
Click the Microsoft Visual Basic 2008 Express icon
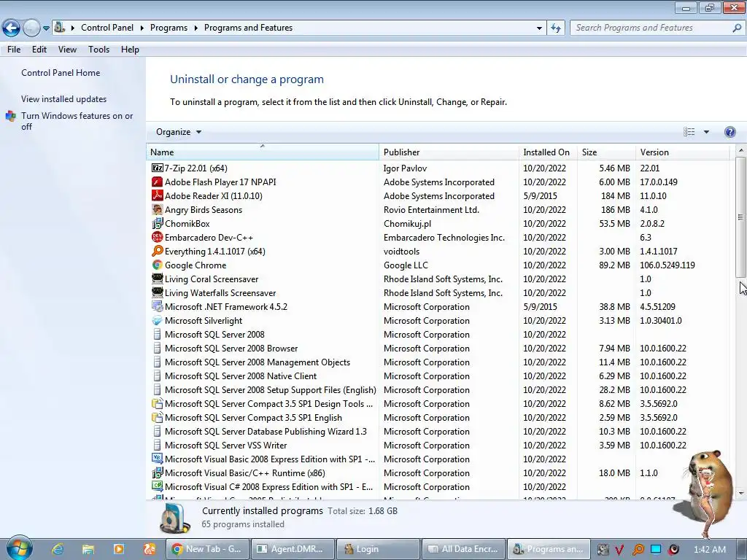158,459
